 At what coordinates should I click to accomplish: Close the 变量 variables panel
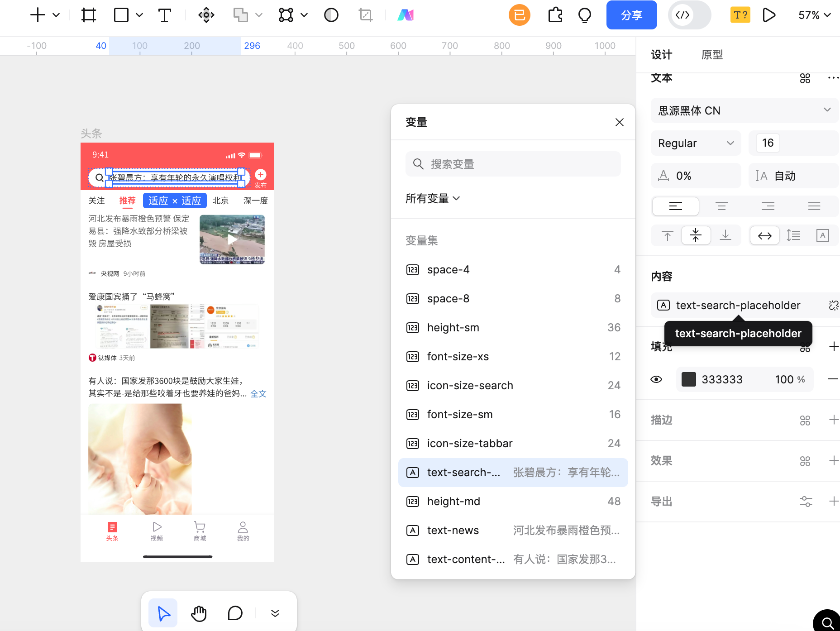(x=620, y=122)
